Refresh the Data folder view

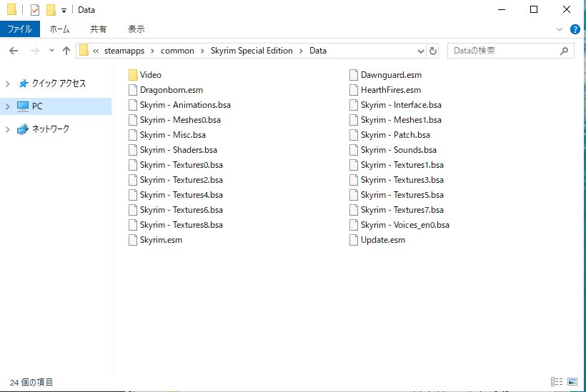[433, 51]
